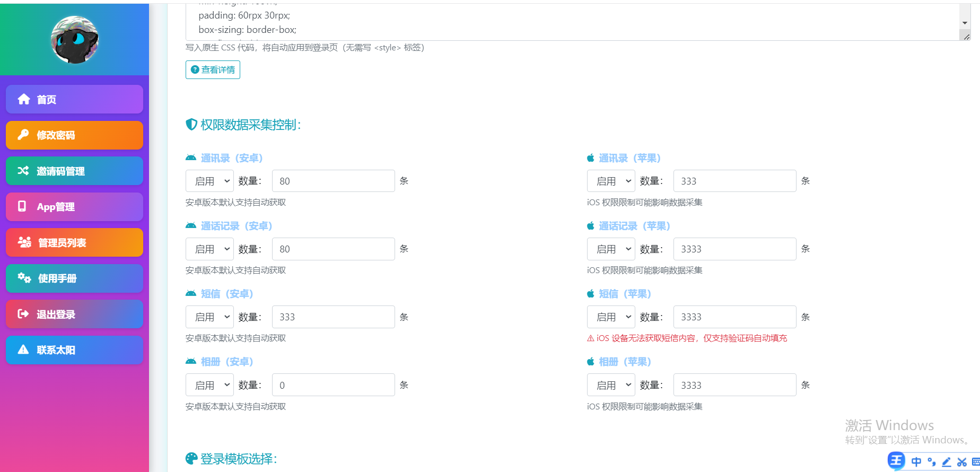Click the warning triangle icon for 联系太阳
Screen dimensions: 980x472
[x=23, y=349]
